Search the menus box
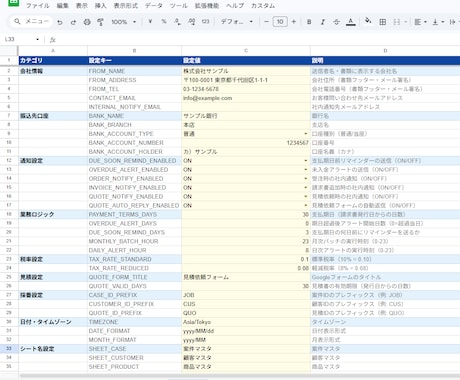Viewport: 460px width, 380px height. [31, 22]
